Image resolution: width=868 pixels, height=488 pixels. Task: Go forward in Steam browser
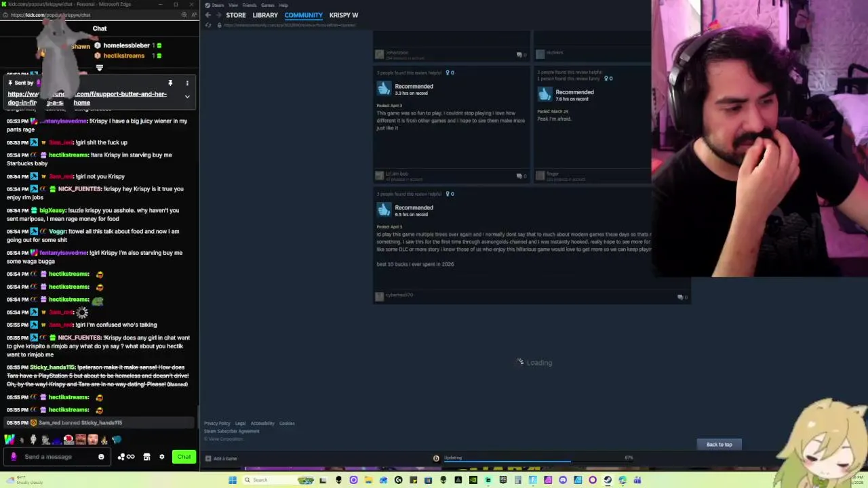(x=218, y=15)
